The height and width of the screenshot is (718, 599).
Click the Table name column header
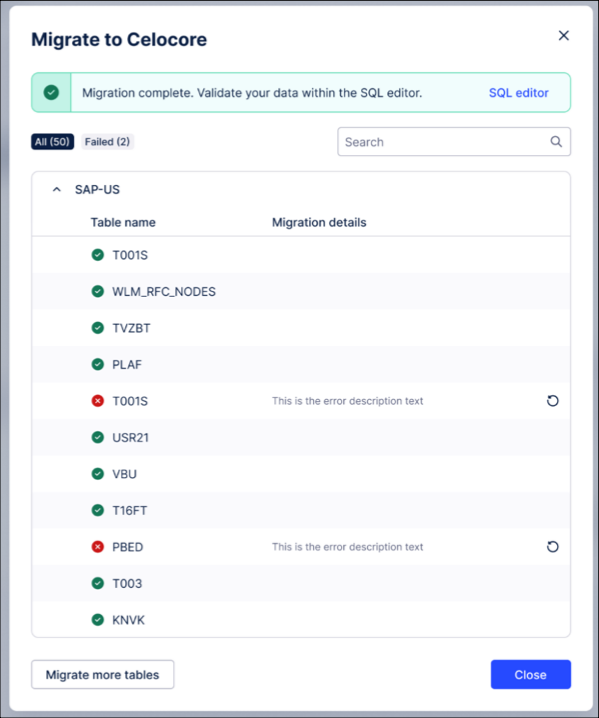click(123, 223)
